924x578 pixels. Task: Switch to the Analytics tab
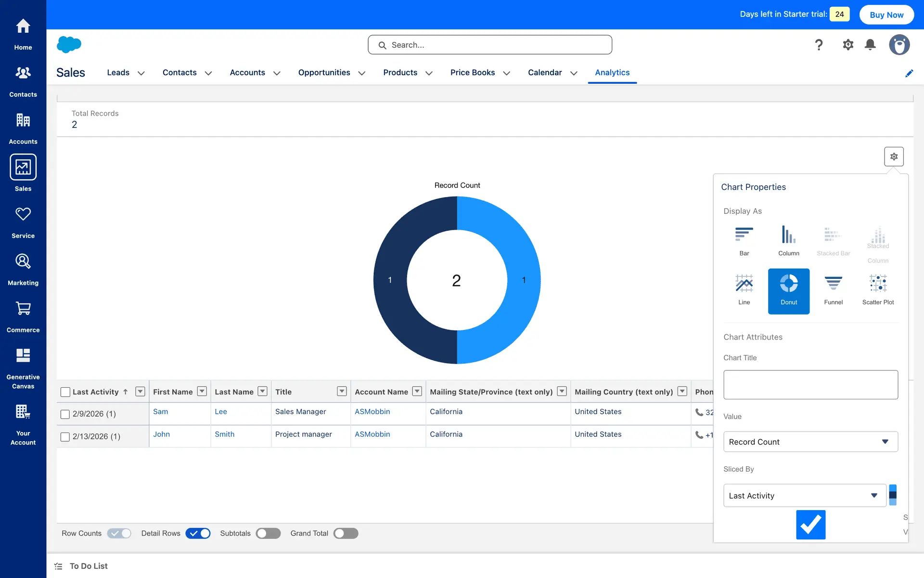(612, 72)
